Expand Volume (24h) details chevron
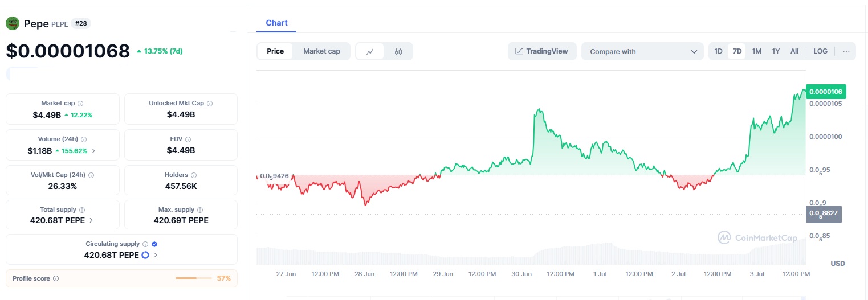This screenshot has width=868, height=300. click(93, 151)
